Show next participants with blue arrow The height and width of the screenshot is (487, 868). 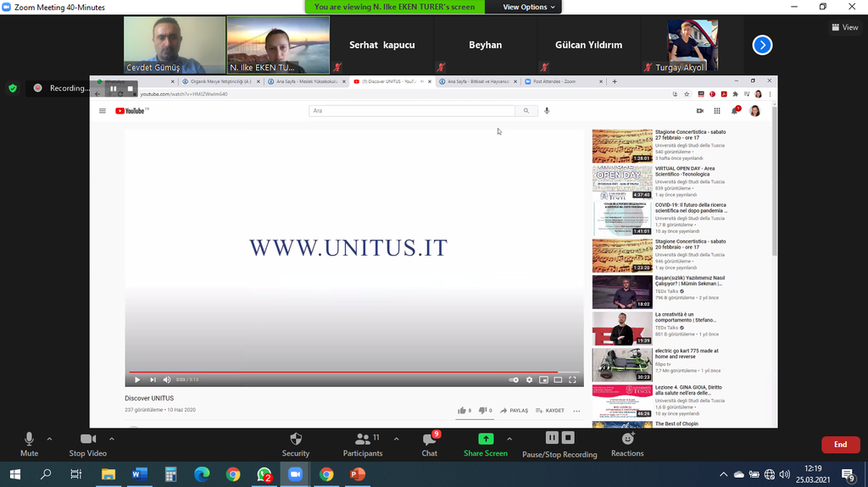[x=762, y=45]
